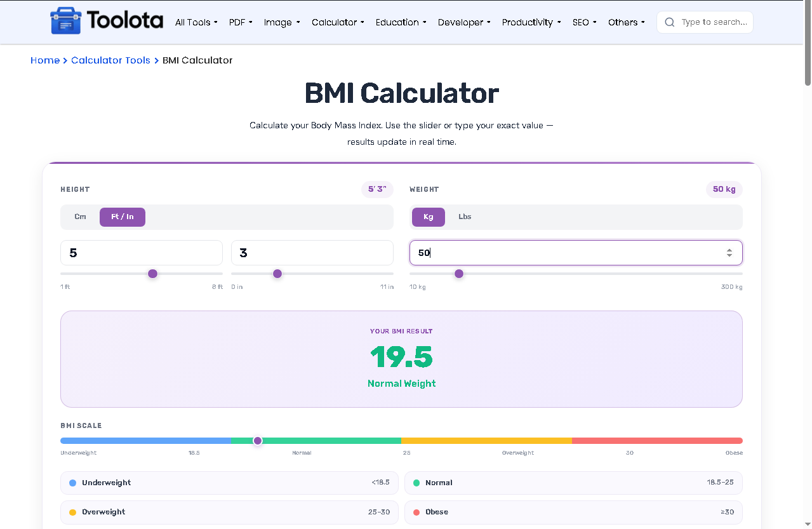The image size is (812, 529).
Task: Open the Developer dropdown
Action: (x=464, y=22)
